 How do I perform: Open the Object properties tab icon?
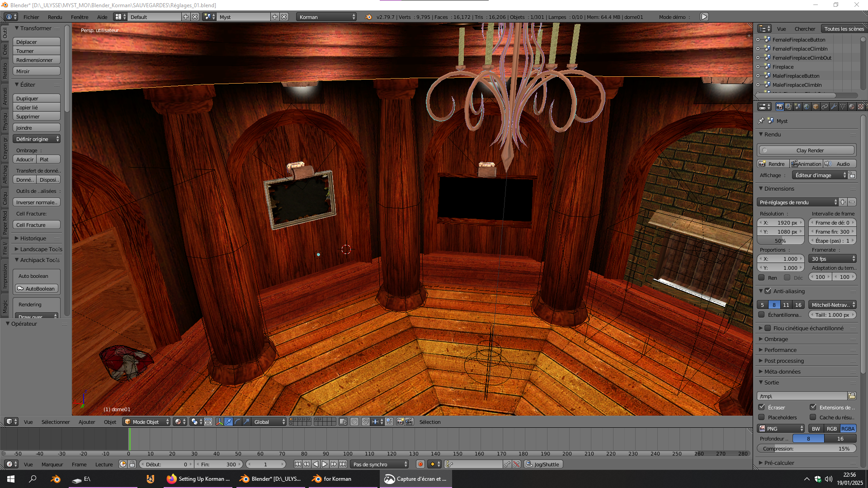(x=816, y=107)
